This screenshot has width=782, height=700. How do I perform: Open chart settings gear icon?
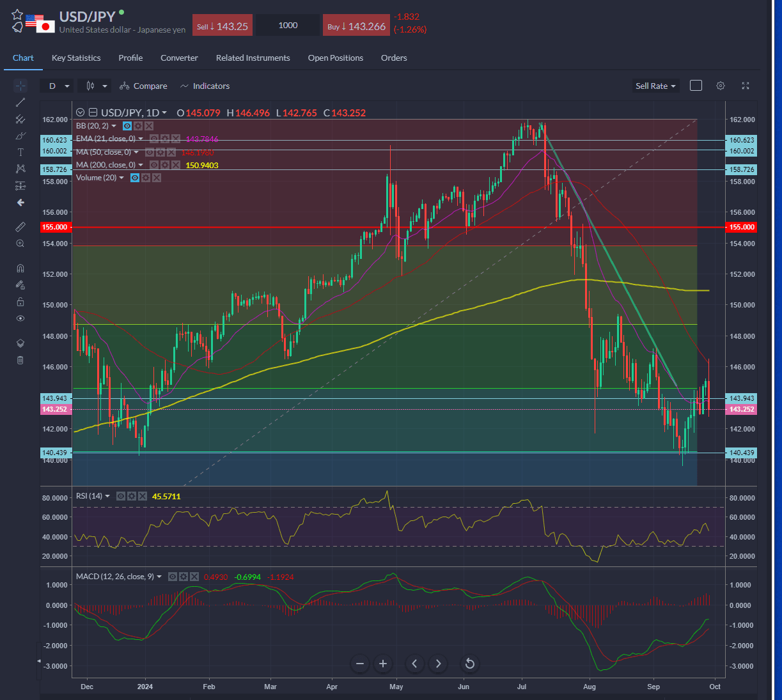[x=721, y=86]
